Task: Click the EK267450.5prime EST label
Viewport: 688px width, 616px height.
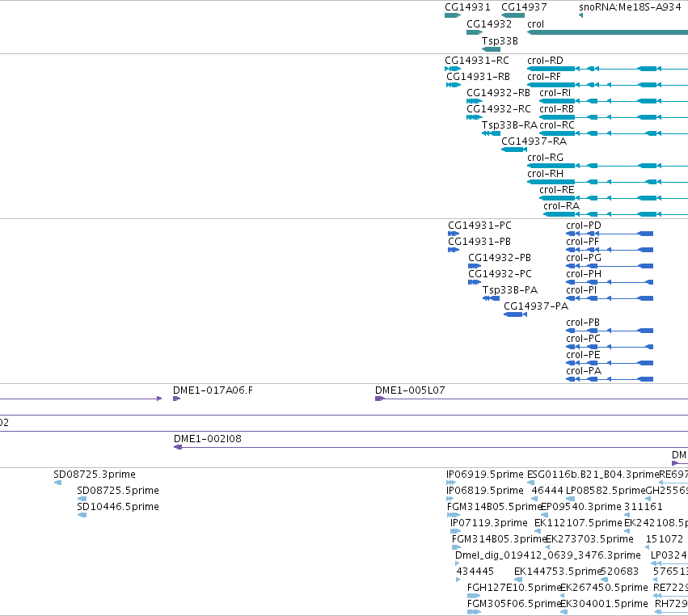Action: click(604, 588)
